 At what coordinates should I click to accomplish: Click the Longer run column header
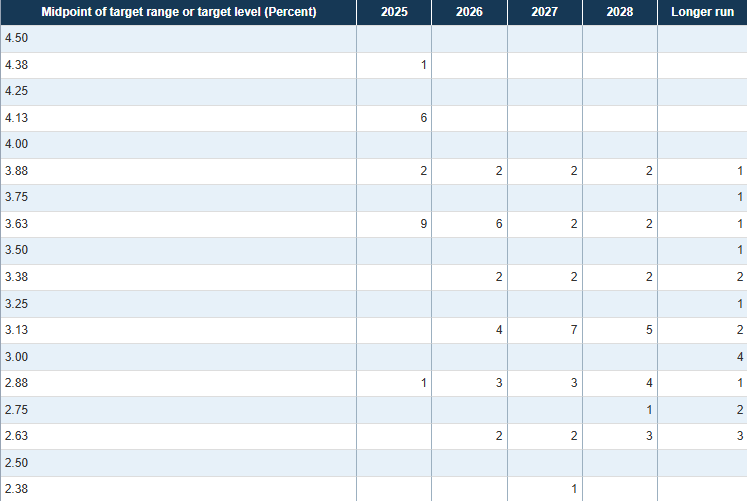coord(702,12)
